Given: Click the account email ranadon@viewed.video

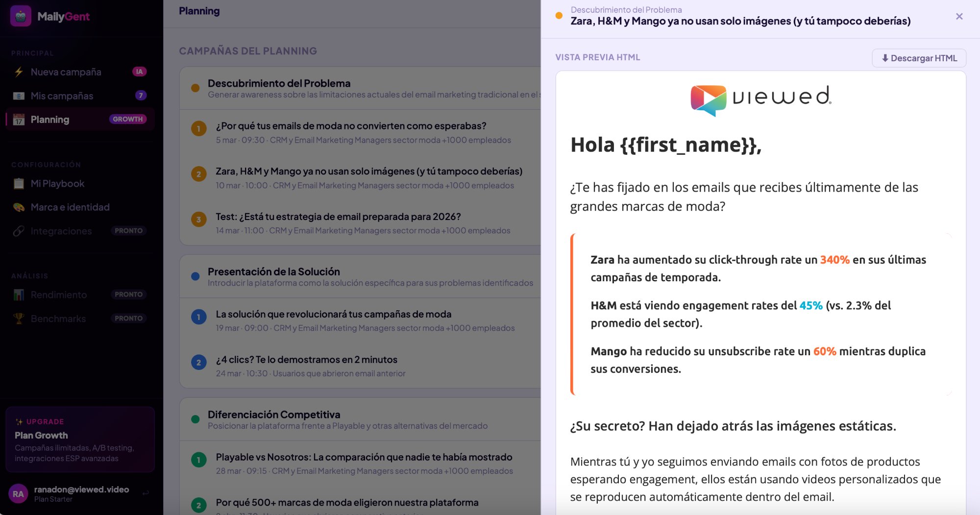Looking at the screenshot, I should (81, 490).
